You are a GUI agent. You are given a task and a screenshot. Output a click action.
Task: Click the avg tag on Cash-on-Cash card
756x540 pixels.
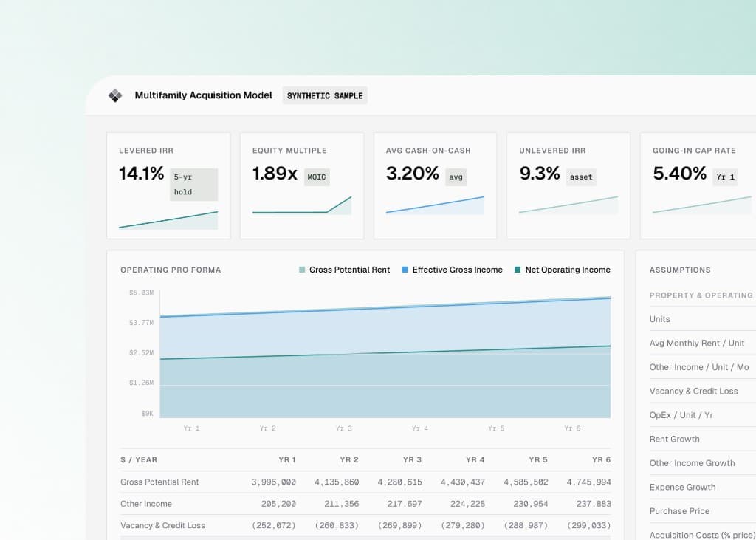point(456,177)
